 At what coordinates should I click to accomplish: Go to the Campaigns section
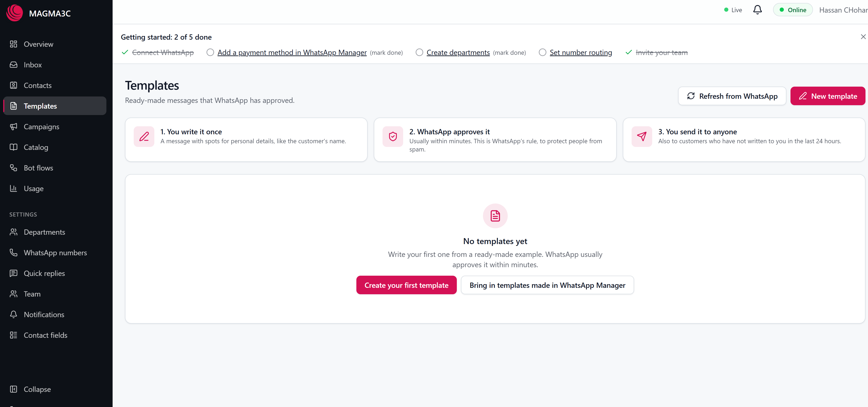pos(55,126)
